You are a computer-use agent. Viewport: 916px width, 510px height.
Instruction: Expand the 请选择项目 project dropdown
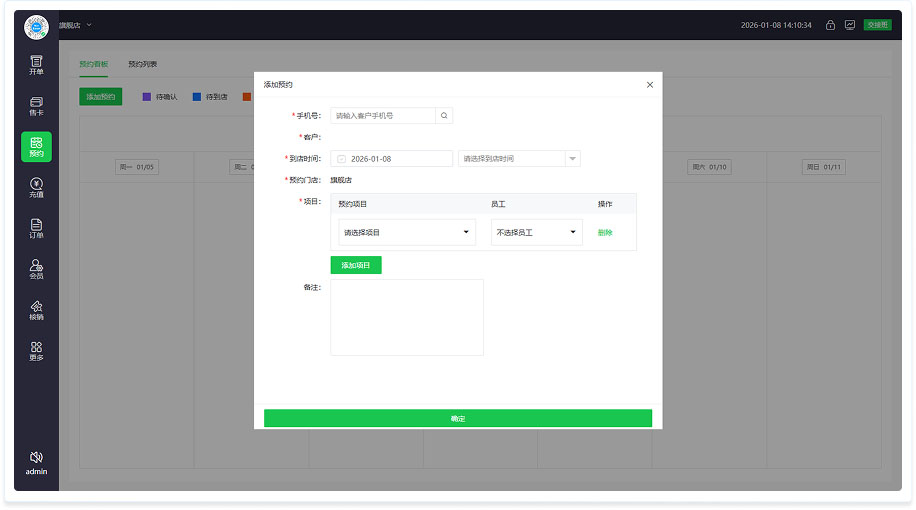(x=406, y=233)
